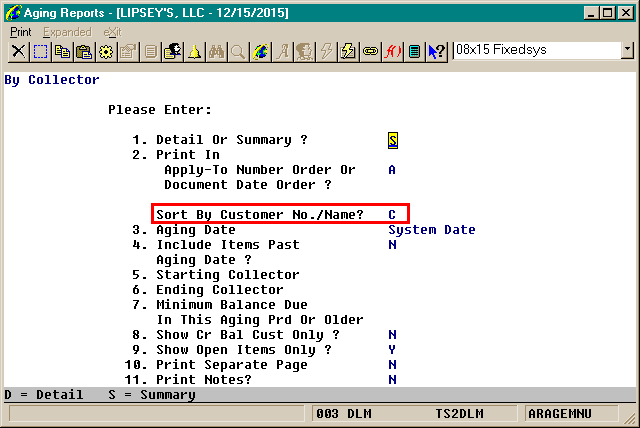Click the highlighted S Detail Or Summary field
This screenshot has height=428, width=640.
[393, 140]
